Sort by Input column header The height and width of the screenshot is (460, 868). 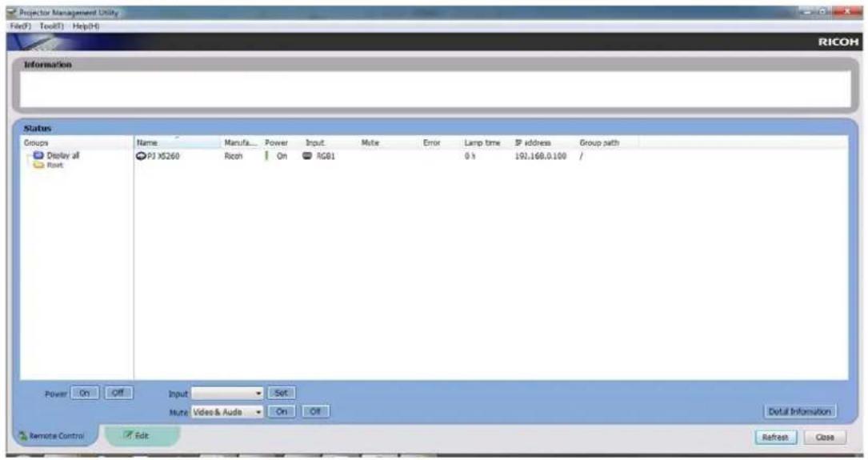click(330, 143)
